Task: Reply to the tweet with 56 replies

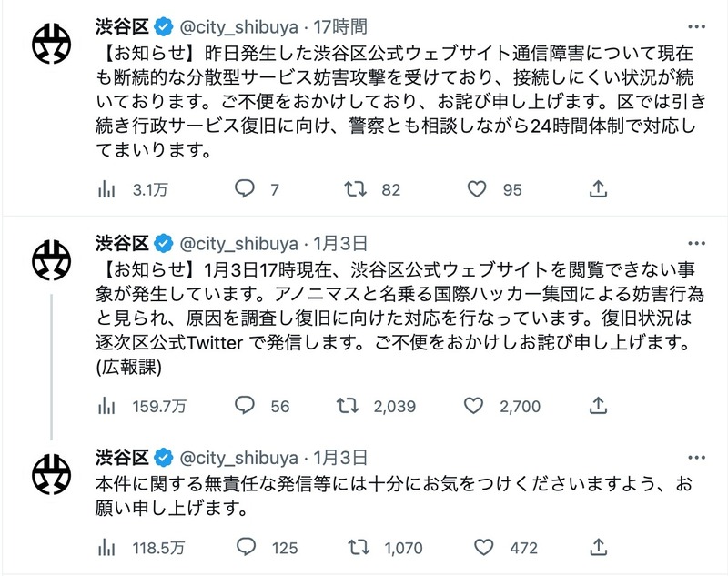Action: click(x=245, y=406)
